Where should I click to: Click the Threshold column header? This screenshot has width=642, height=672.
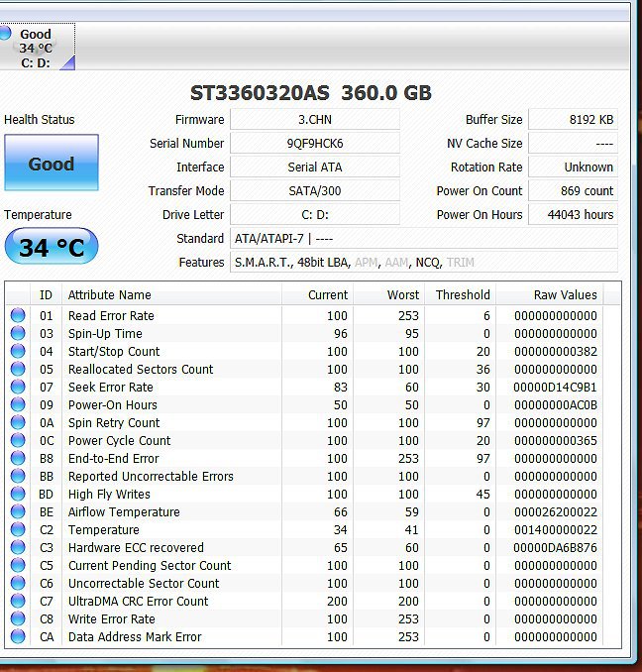point(461,294)
